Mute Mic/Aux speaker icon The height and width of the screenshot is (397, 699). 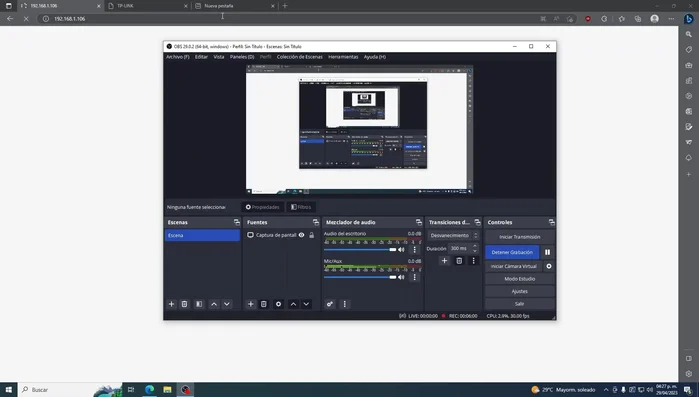pyautogui.click(x=401, y=277)
